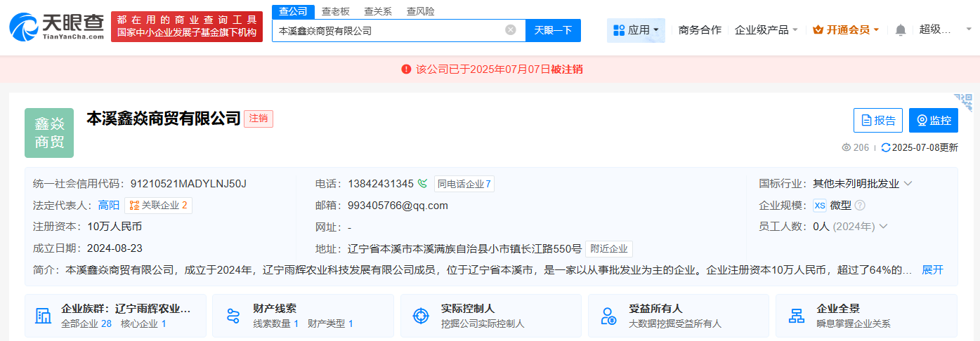The width and height of the screenshot is (980, 341).
Task: Click the email 993405766@qq.com
Action: 398,206
